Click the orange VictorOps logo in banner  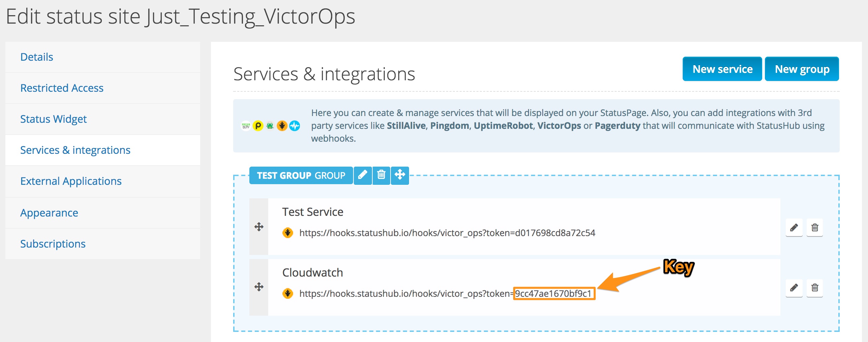click(282, 126)
